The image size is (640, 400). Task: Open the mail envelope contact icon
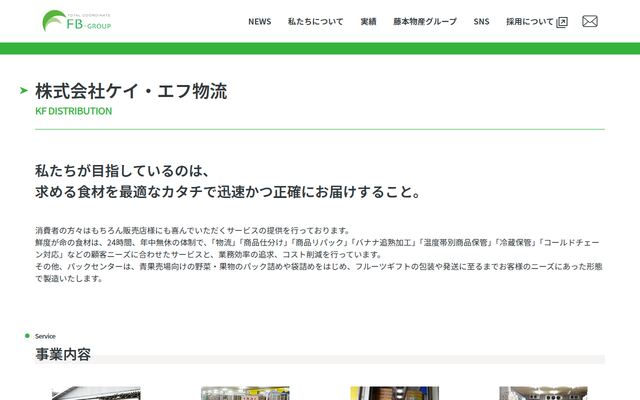tap(590, 21)
